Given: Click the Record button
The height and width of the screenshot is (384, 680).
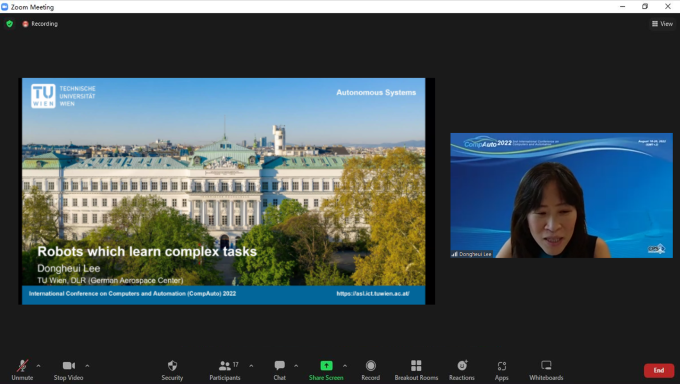Looking at the screenshot, I should pyautogui.click(x=371, y=371).
